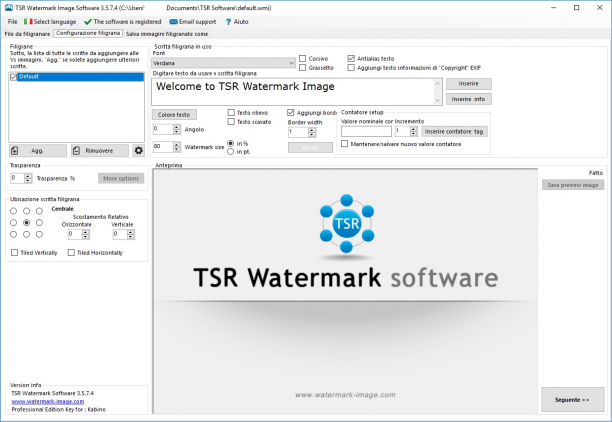The width and height of the screenshot is (612, 422).
Task: Click the Border width stepper arrows
Action: [x=311, y=132]
